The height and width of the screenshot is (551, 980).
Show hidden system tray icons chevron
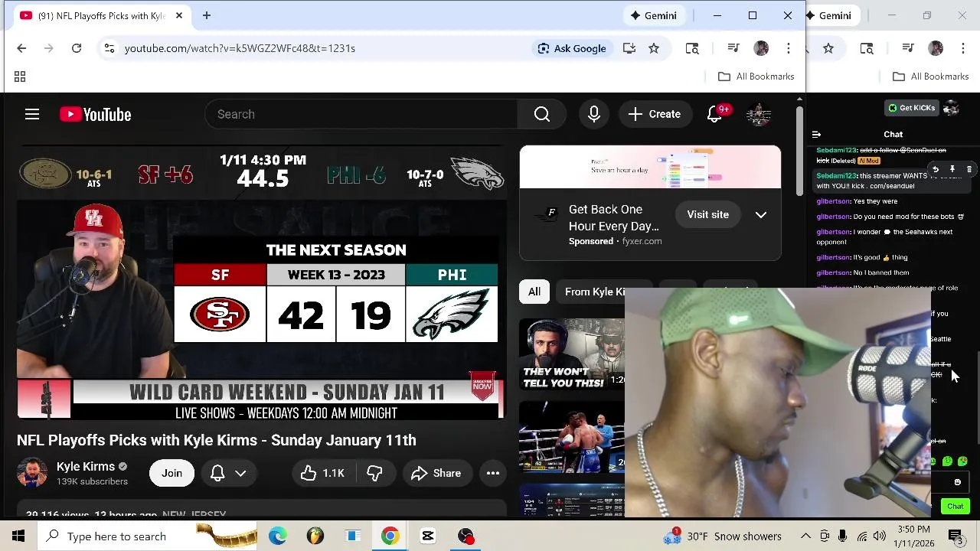805,536
